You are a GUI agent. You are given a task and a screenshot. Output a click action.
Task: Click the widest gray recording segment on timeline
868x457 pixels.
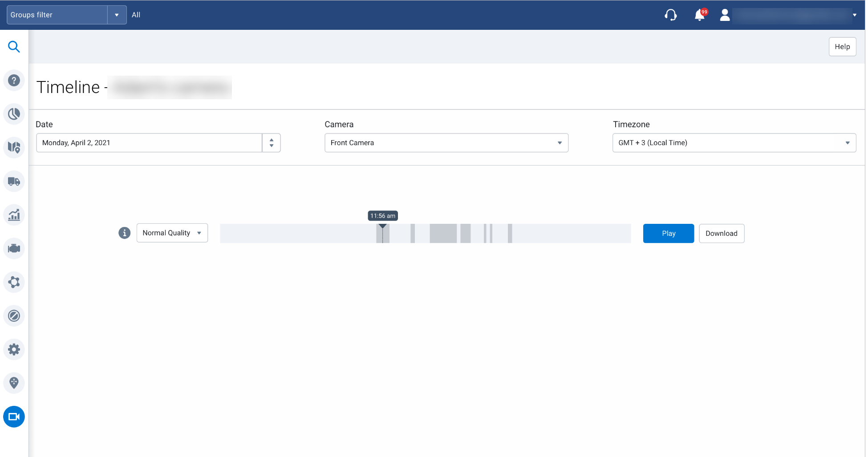coord(443,233)
